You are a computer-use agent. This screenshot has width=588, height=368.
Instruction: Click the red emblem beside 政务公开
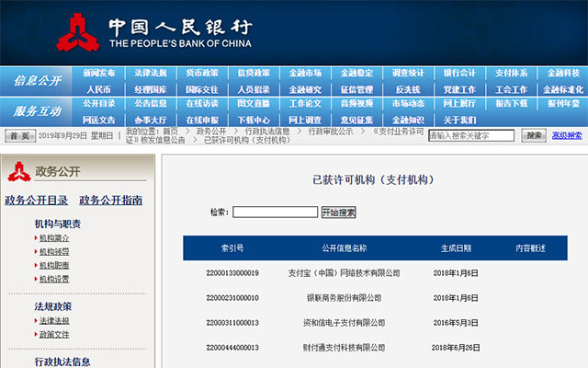coord(18,171)
